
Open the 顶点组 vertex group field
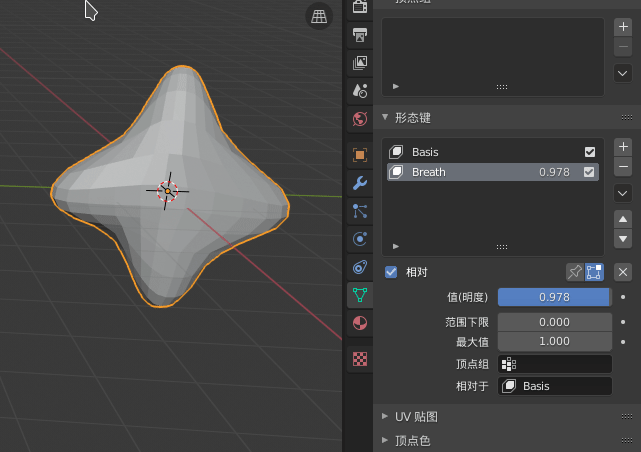point(555,364)
